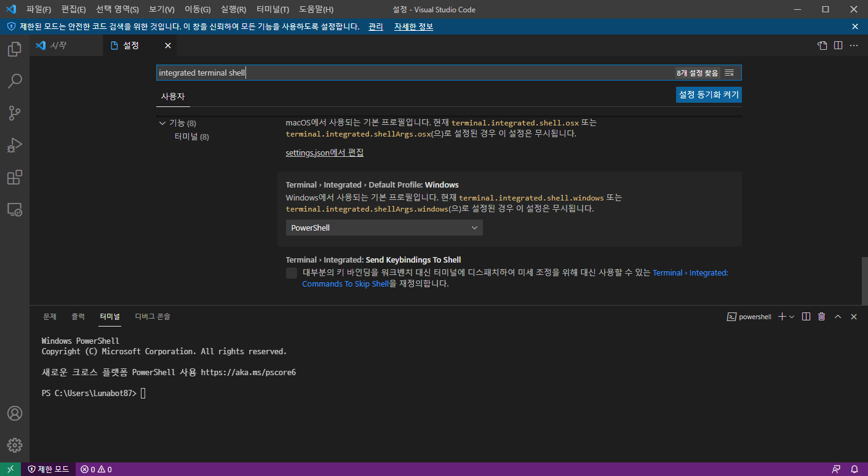Switch to the 시작 editor tab

[65, 46]
